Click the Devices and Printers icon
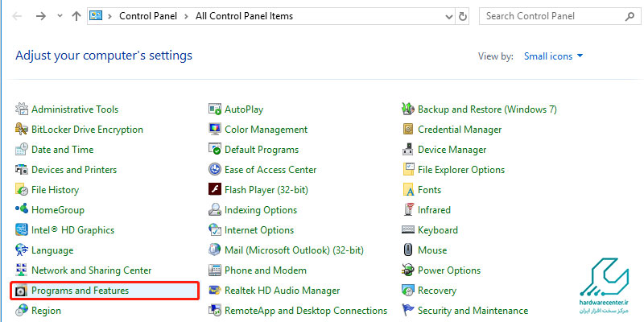 pos(22,170)
